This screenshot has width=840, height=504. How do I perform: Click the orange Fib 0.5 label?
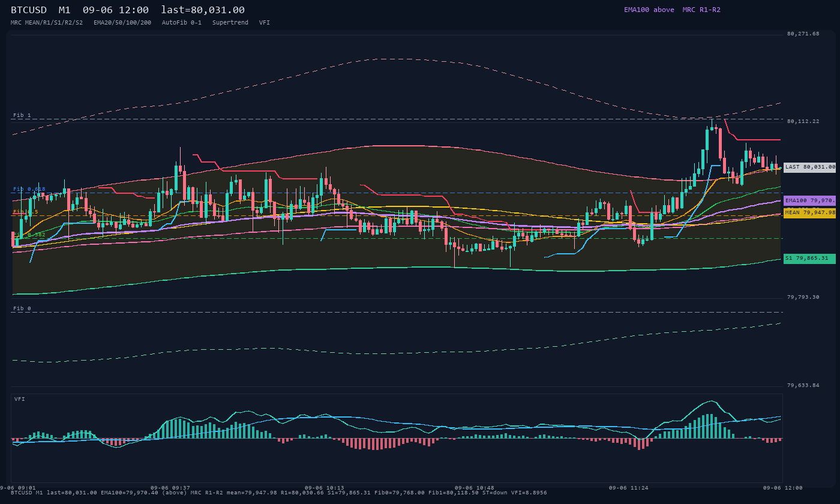click(x=26, y=212)
